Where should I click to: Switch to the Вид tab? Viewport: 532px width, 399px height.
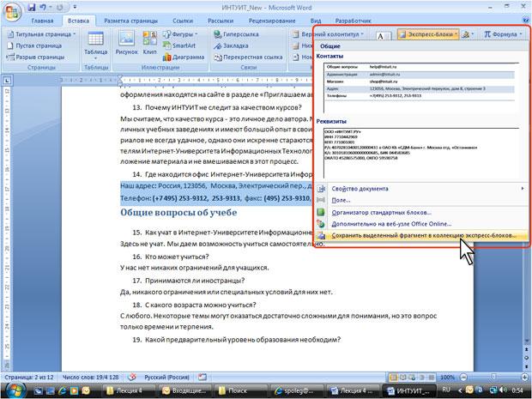[316, 21]
